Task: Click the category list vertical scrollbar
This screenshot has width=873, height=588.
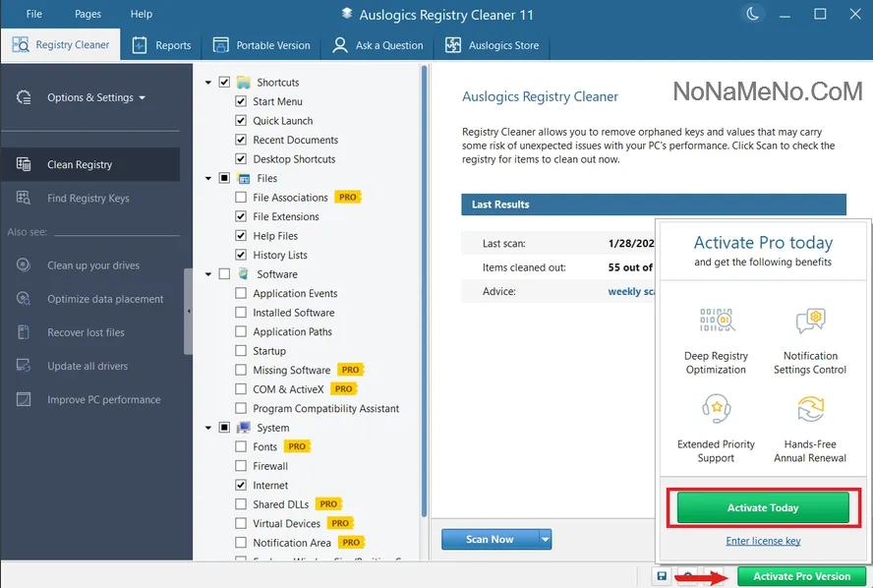Action: pos(425,295)
